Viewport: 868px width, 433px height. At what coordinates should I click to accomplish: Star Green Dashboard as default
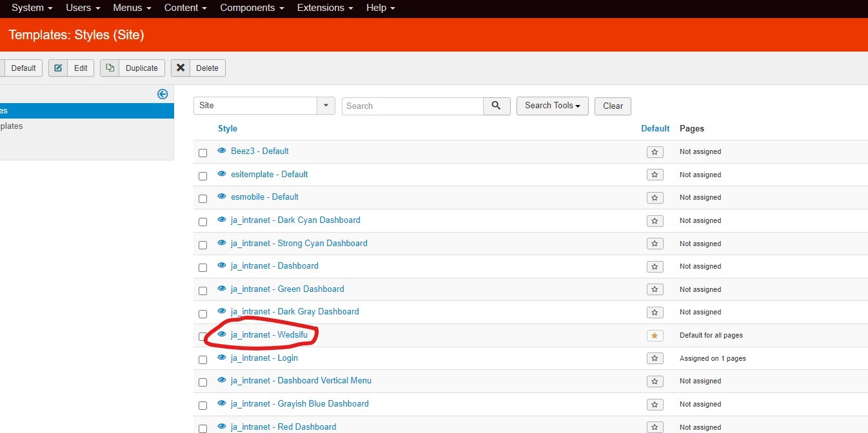click(655, 289)
